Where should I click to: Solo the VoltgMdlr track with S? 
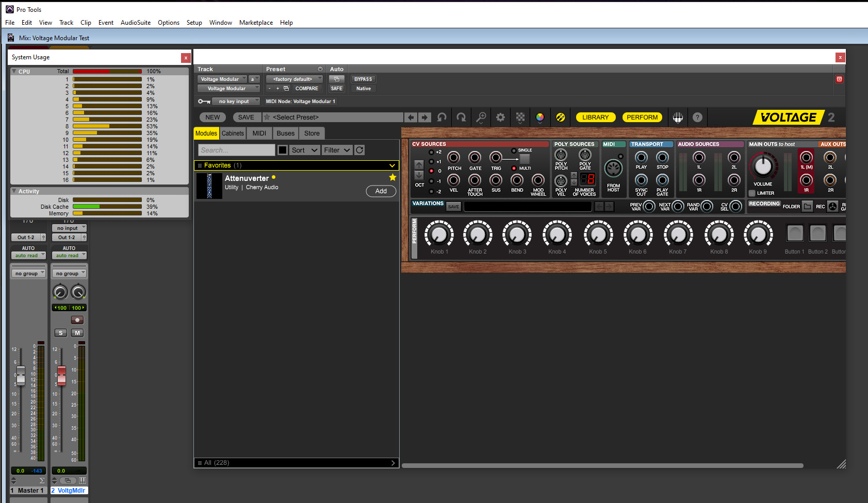click(x=60, y=333)
